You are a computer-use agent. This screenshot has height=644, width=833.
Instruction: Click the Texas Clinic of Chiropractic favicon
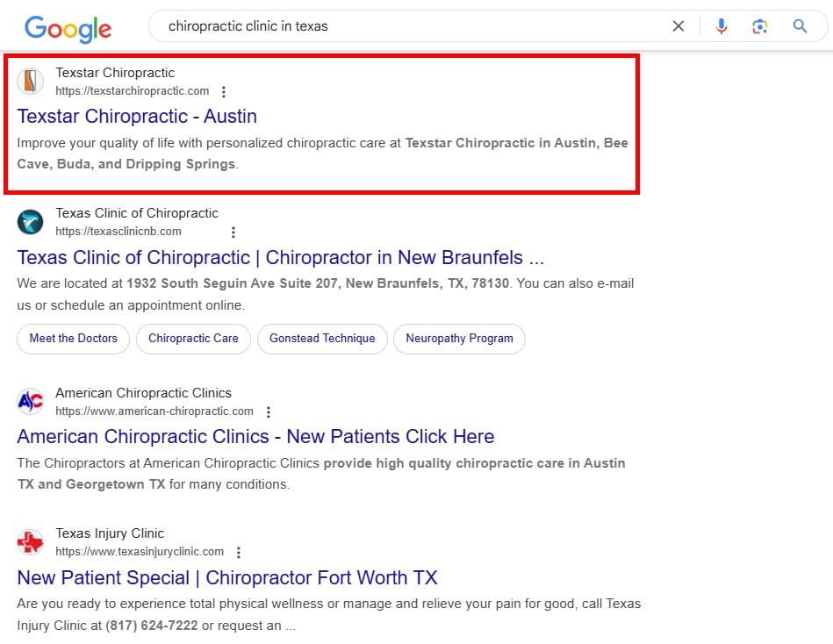(x=30, y=222)
